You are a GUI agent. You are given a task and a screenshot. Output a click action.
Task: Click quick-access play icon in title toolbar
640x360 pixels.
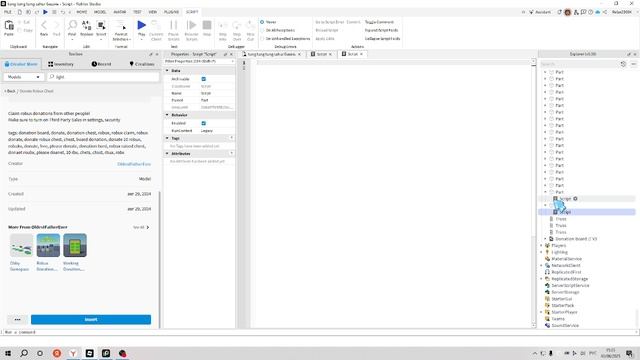click(x=45, y=12)
